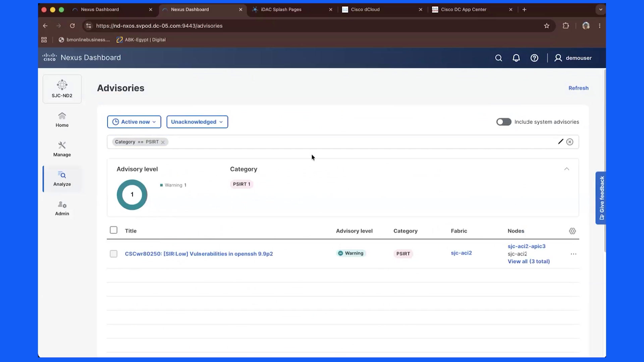Open the Admin sidebar section
The height and width of the screenshot is (362, 644).
click(x=62, y=208)
